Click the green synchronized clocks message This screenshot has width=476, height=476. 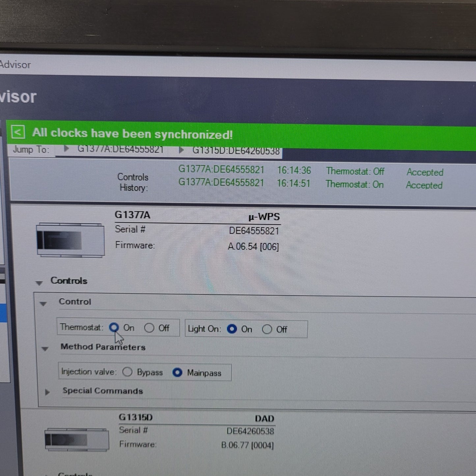tap(132, 133)
